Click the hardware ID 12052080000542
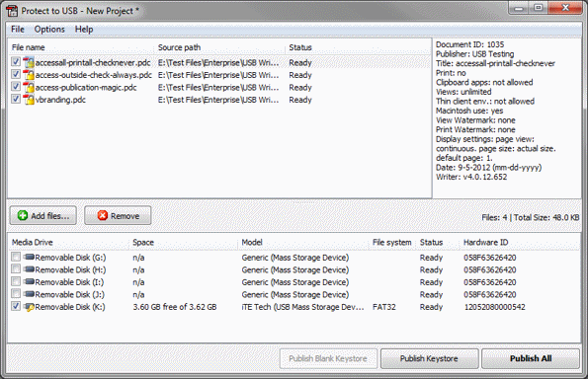The width and height of the screenshot is (588, 379). click(x=495, y=307)
